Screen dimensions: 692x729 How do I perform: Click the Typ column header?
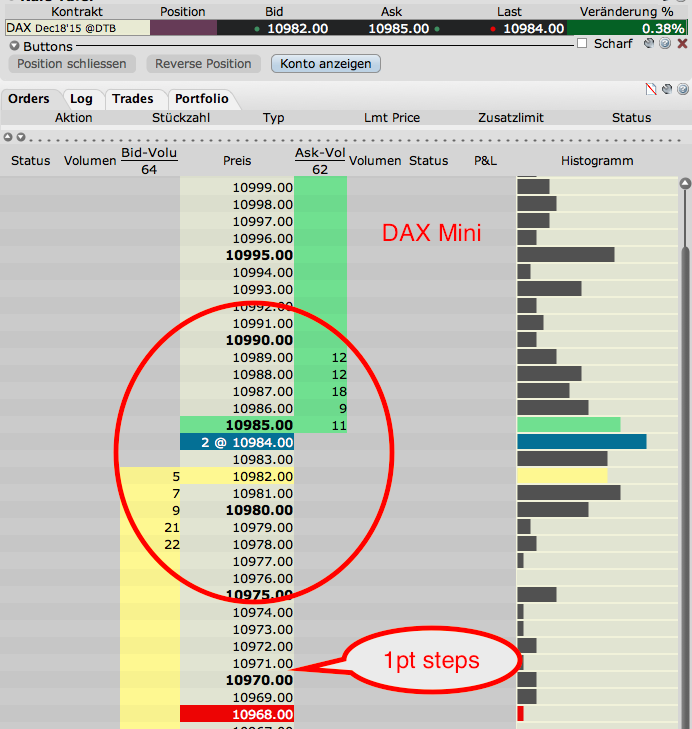click(273, 118)
